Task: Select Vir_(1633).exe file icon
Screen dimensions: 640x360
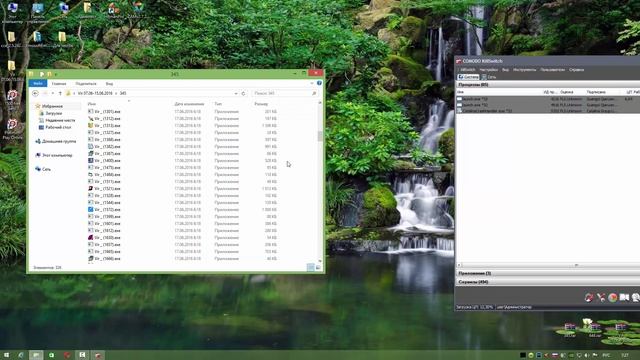Action: click(x=91, y=237)
